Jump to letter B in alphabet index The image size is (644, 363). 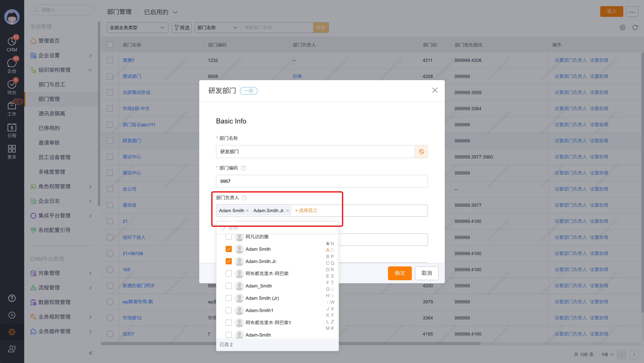328,256
